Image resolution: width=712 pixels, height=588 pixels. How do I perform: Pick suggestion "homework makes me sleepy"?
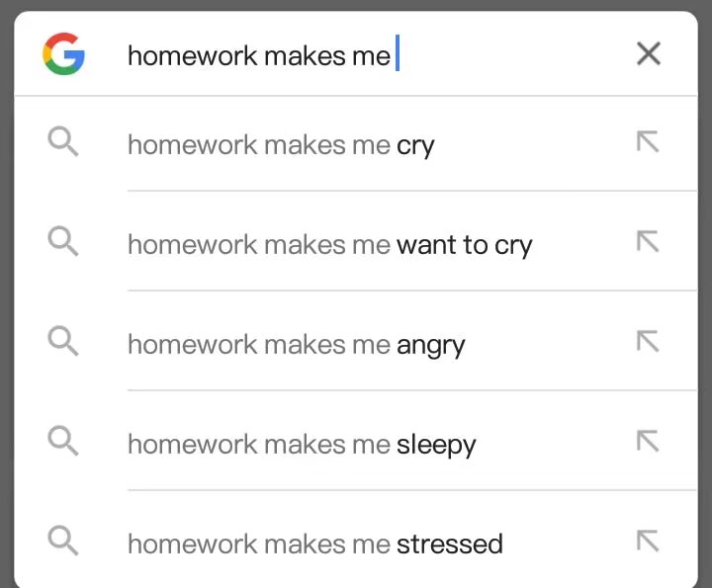click(302, 444)
